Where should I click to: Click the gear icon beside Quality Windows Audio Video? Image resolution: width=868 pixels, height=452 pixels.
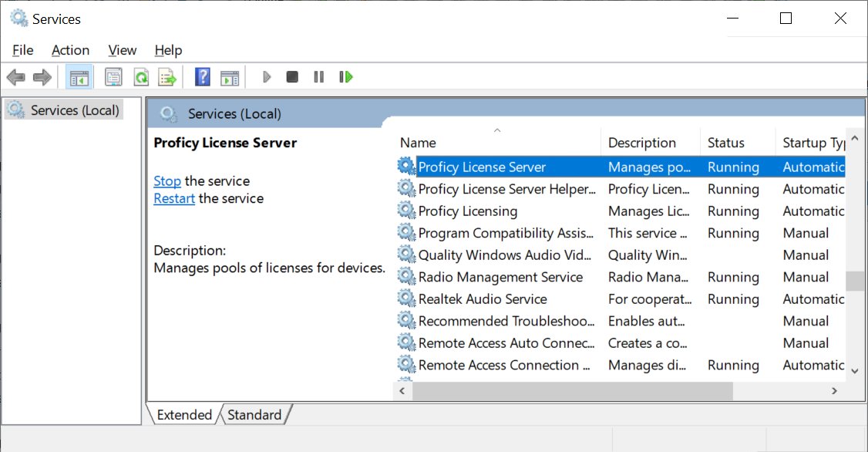[x=406, y=255]
